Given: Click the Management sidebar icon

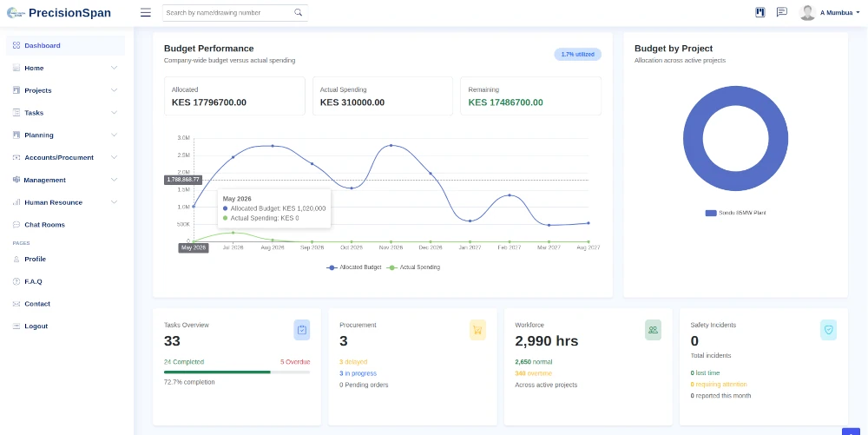Looking at the screenshot, I should (16, 180).
